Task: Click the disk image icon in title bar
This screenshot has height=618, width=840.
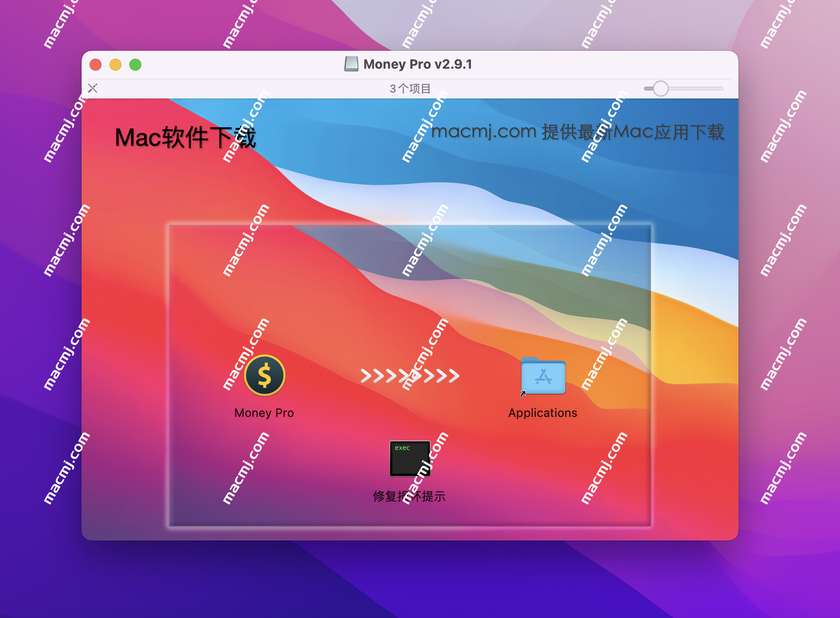Action: (351, 64)
